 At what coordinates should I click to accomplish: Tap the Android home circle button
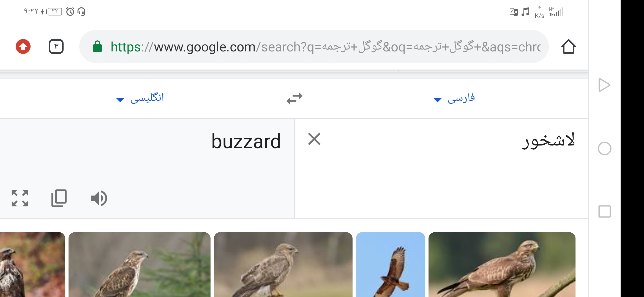(x=604, y=148)
